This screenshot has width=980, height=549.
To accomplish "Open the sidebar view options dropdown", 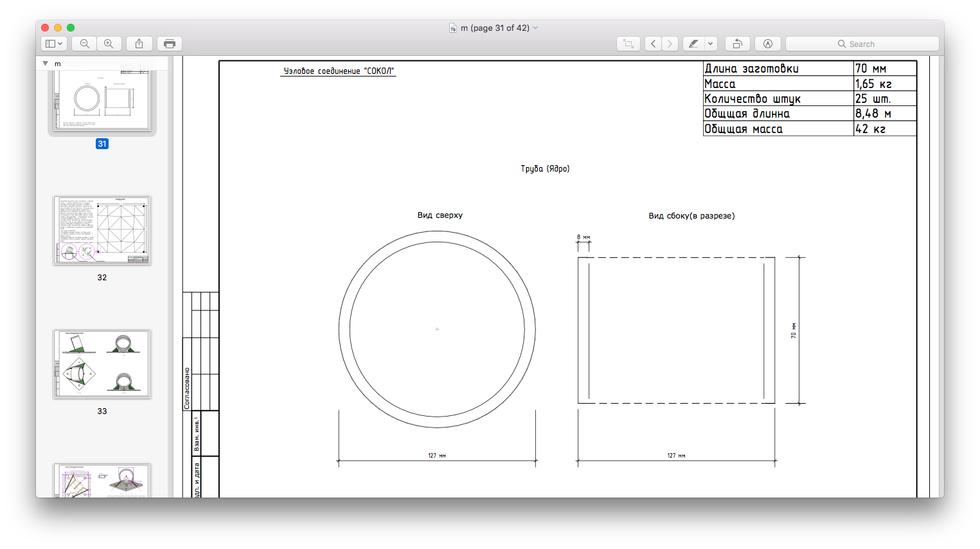I will click(53, 44).
